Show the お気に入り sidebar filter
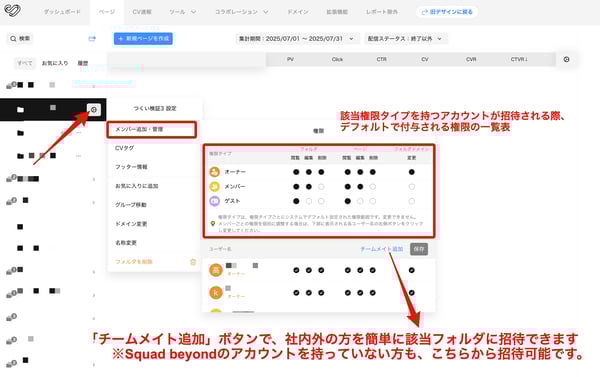 click(x=55, y=63)
